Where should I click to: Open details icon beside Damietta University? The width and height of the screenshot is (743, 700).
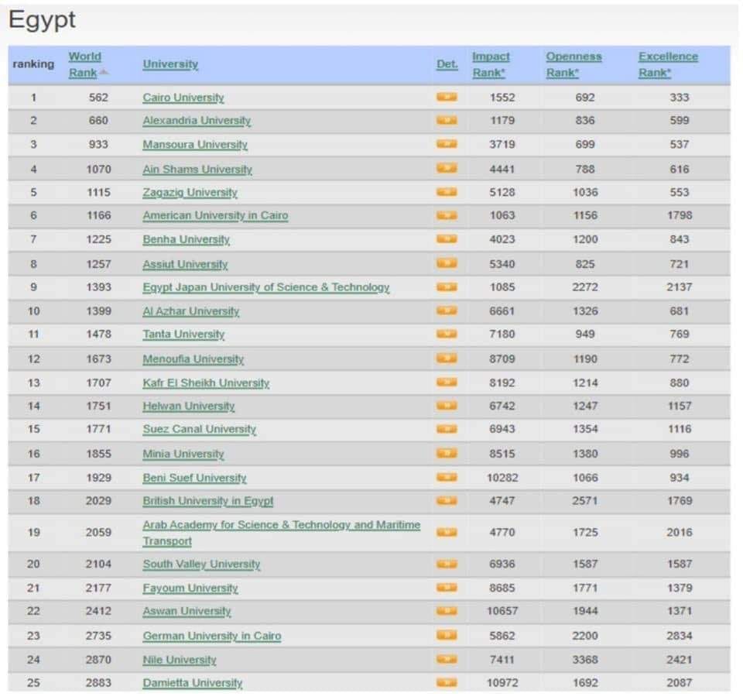[447, 683]
